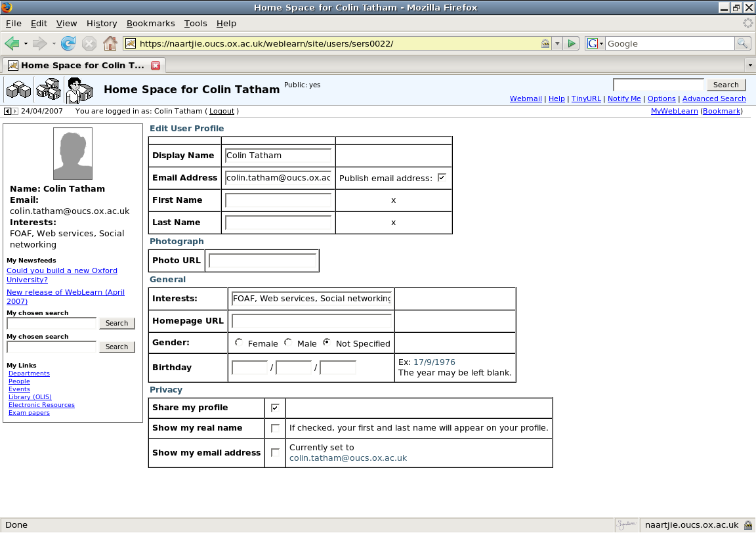This screenshot has width=756, height=533.
Task: Open the Bookmarks menu
Action: point(150,23)
